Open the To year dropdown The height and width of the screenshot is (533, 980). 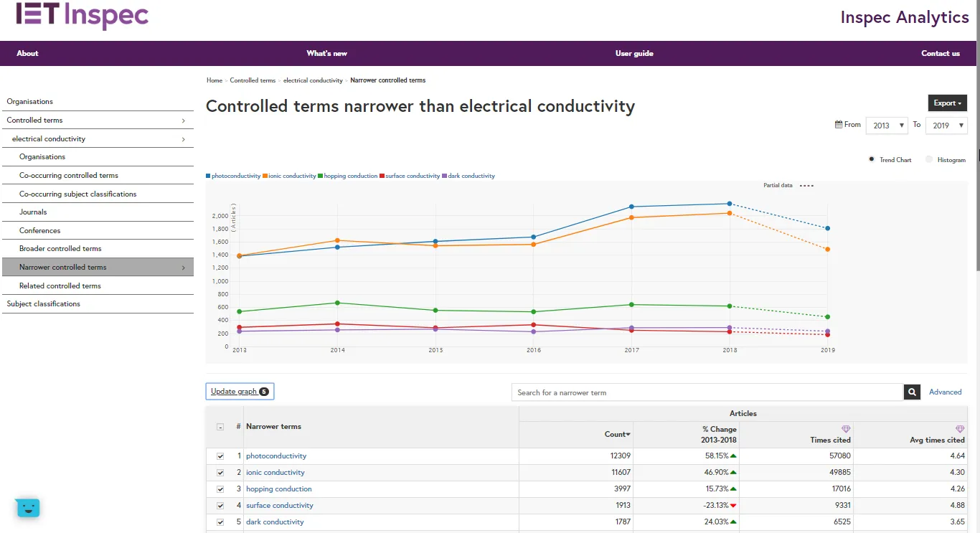(x=946, y=126)
